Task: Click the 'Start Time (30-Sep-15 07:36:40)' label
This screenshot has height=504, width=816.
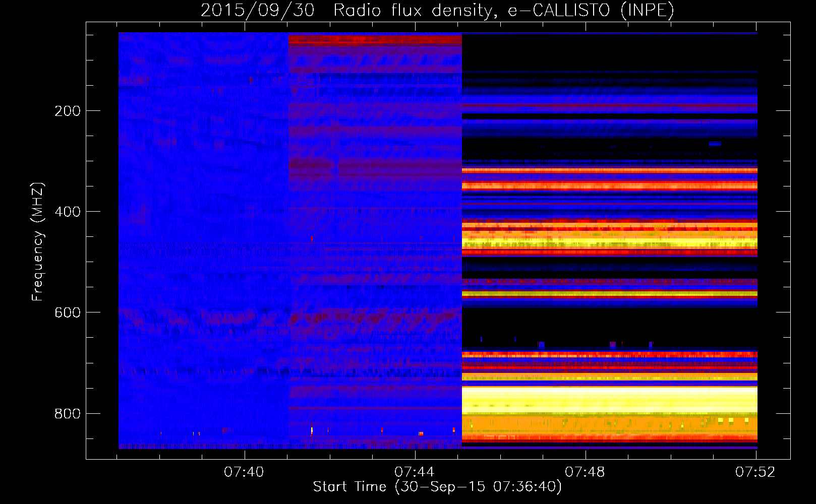Action: [437, 487]
